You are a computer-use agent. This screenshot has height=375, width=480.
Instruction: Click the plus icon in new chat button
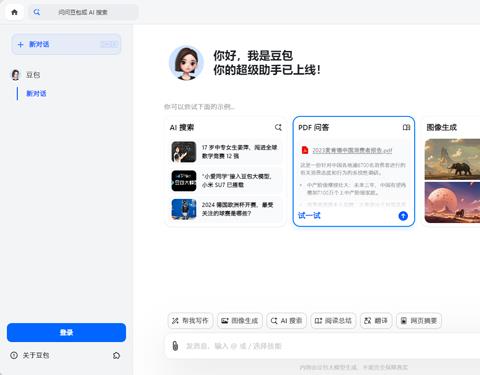pyautogui.click(x=20, y=44)
